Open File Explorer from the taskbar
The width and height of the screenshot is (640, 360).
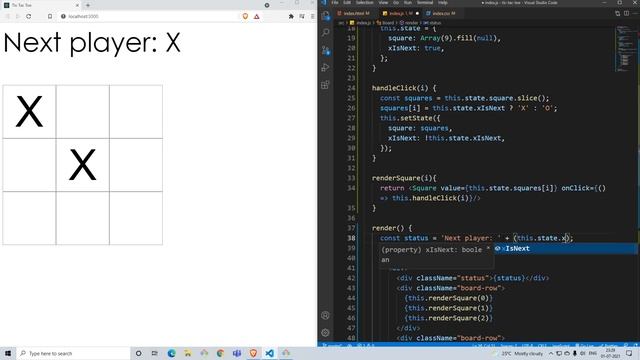tap(188, 353)
